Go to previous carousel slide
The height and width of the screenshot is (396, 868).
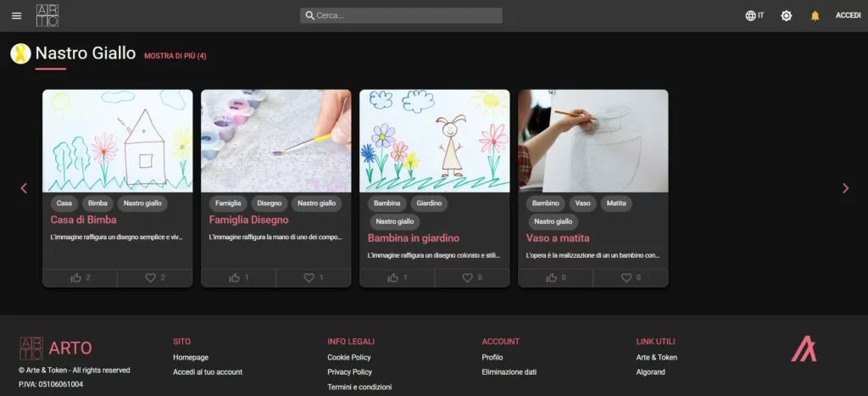[24, 188]
